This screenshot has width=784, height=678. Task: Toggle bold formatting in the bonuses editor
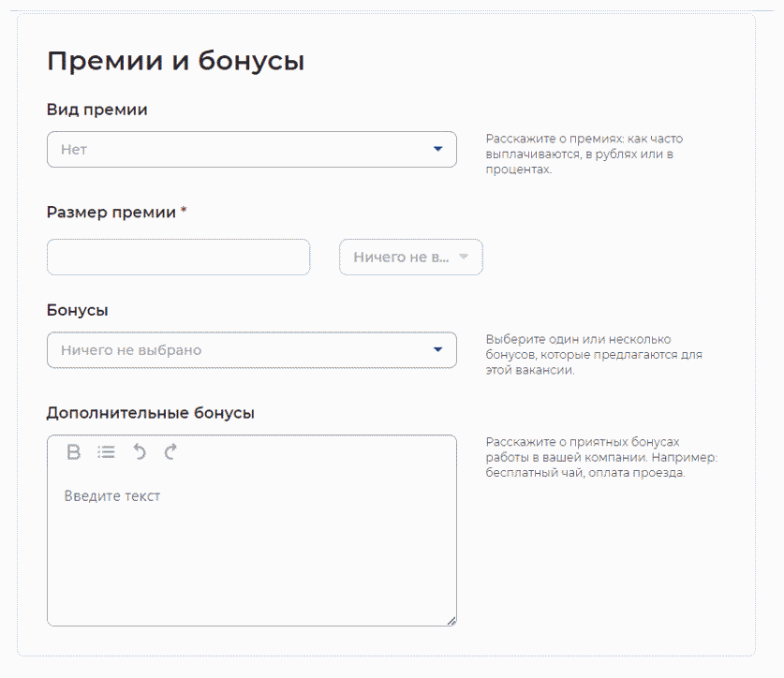74,452
